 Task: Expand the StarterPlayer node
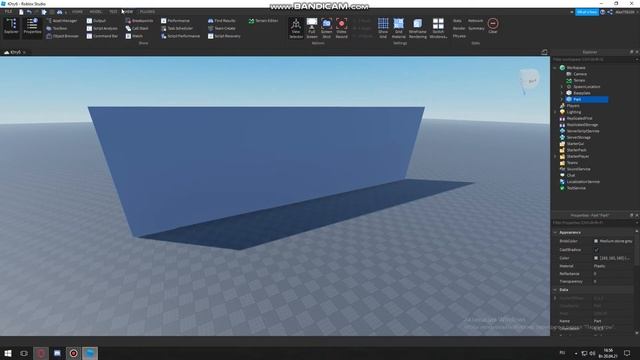pos(555,156)
